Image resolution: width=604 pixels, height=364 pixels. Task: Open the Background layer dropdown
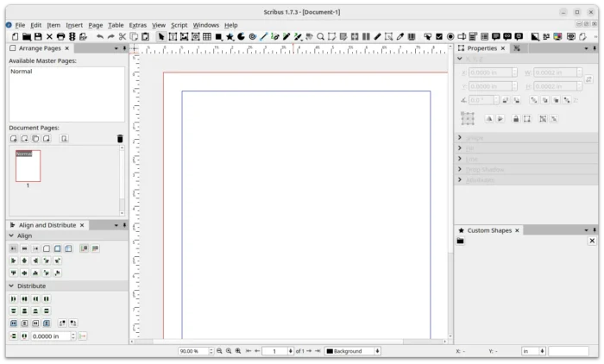(x=352, y=351)
